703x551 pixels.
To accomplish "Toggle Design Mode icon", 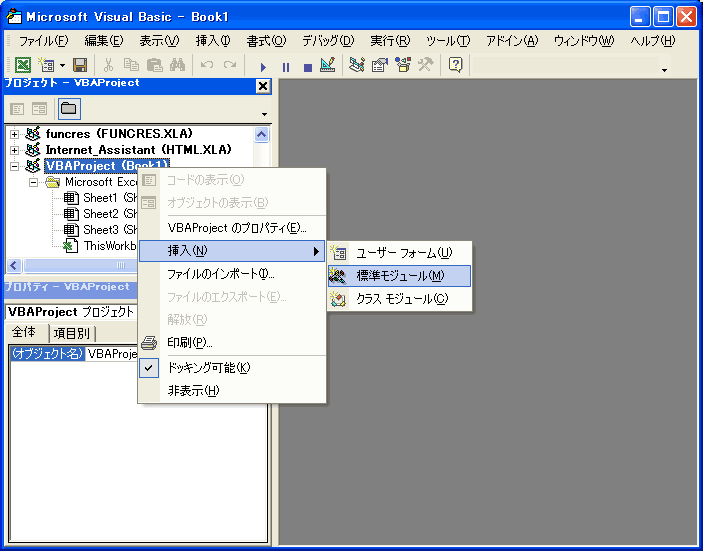I will [x=328, y=65].
